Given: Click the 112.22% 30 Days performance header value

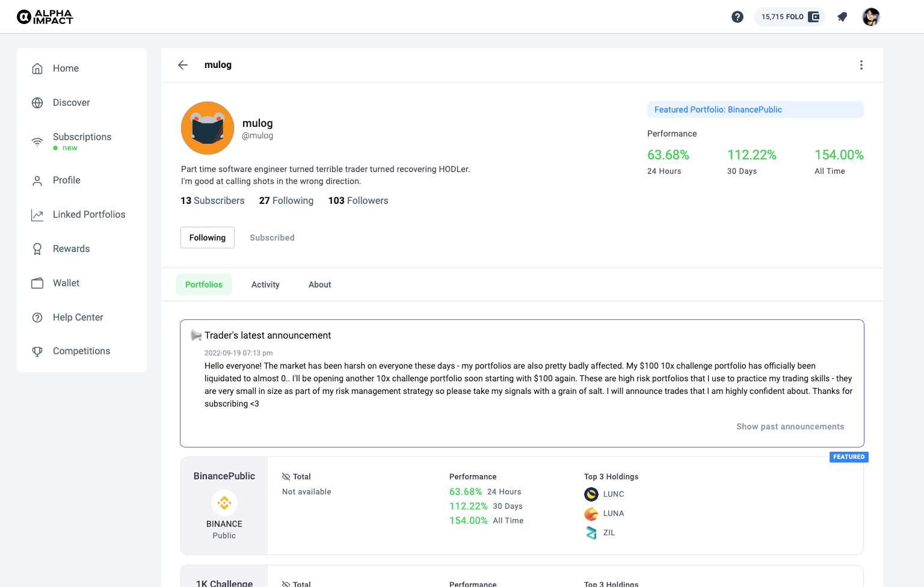Looking at the screenshot, I should coord(752,155).
